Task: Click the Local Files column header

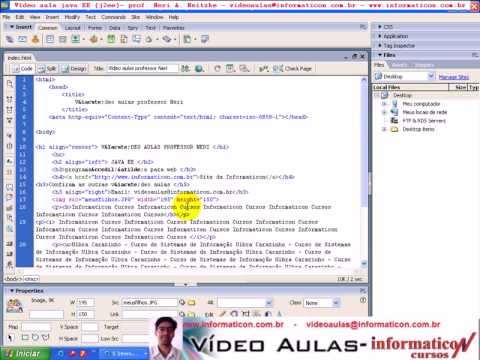Action: pyautogui.click(x=411, y=87)
